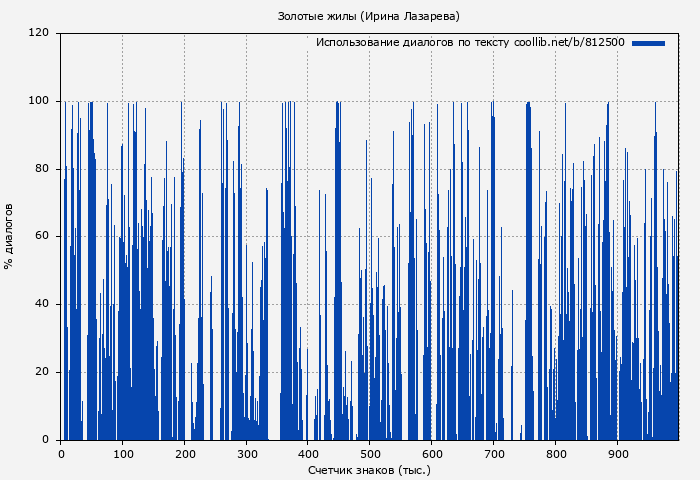
Task: Click the y-axis label '% диалогов'
Action: [9, 236]
